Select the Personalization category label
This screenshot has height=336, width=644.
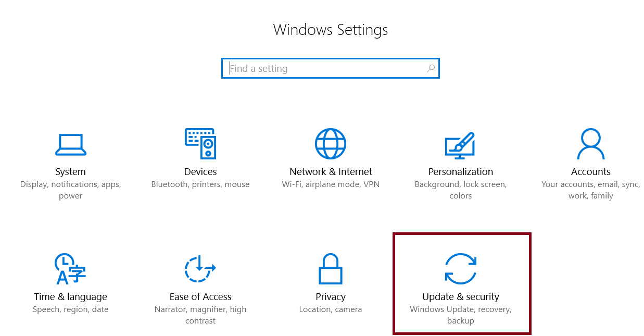coord(461,172)
